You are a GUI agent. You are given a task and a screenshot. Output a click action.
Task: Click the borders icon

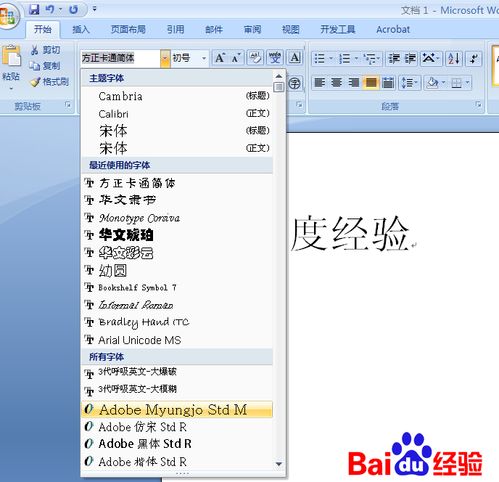456,82
